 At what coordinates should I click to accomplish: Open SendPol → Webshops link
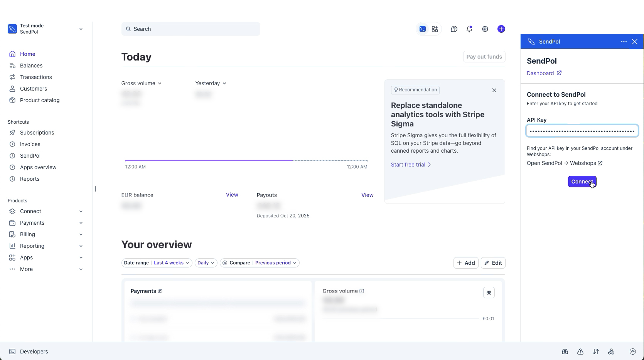[x=565, y=163]
